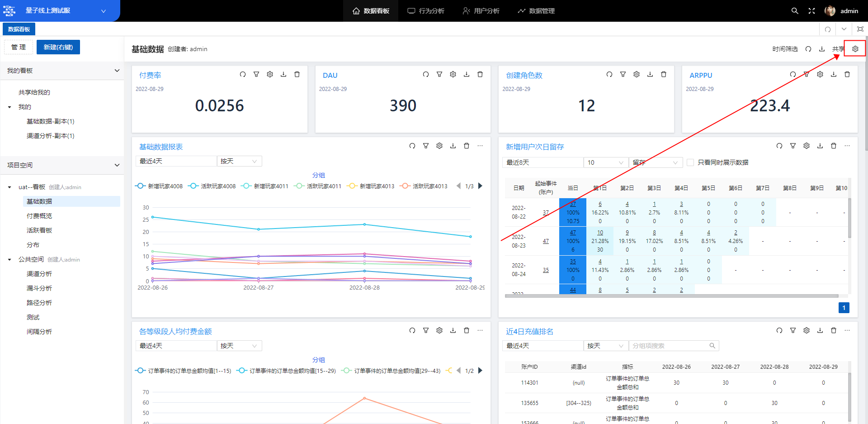The height and width of the screenshot is (424, 868).
Task: Open filter on 创建角色数 card
Action: pos(623,74)
